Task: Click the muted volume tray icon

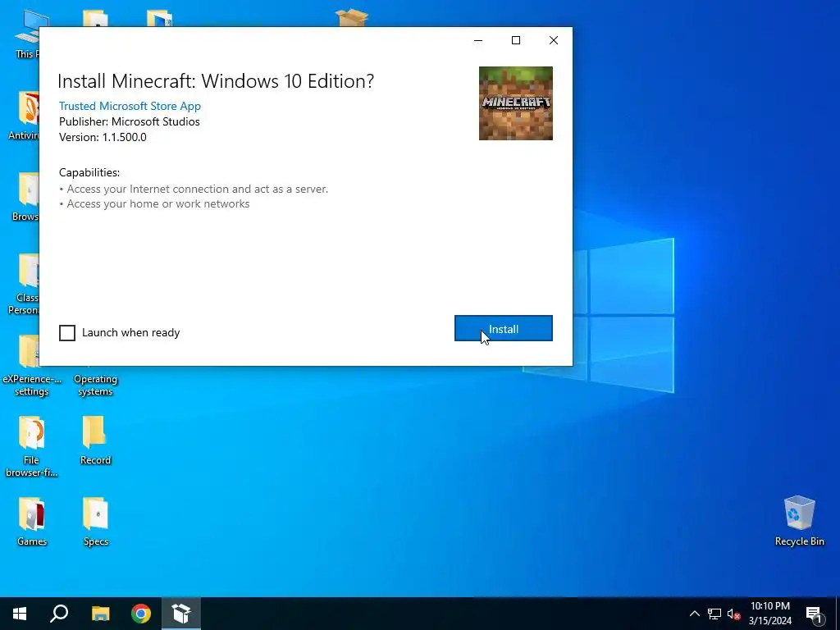Action: point(733,614)
